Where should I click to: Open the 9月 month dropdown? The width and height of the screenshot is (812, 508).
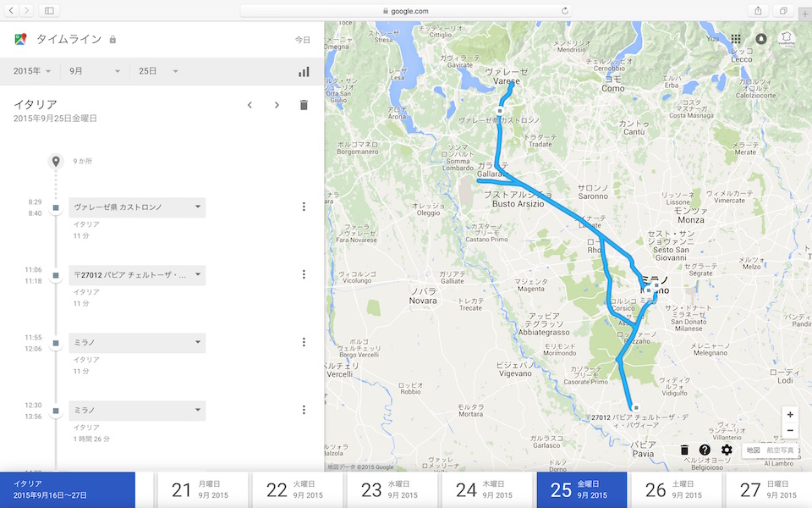[x=93, y=71]
